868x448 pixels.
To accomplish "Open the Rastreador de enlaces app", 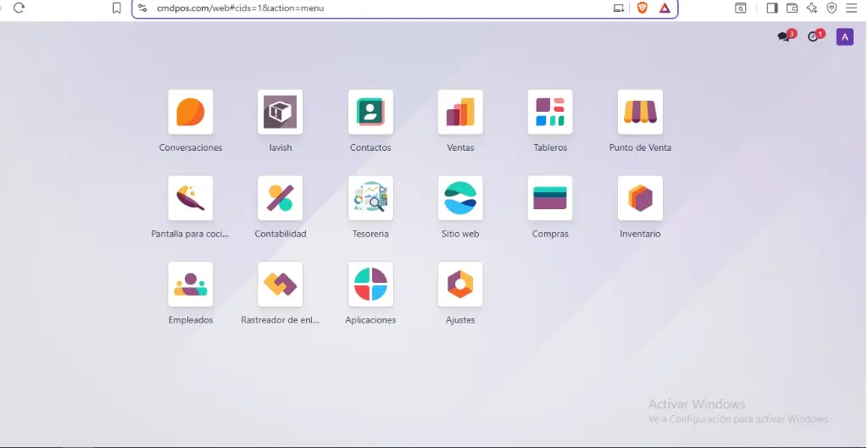I will [x=280, y=285].
